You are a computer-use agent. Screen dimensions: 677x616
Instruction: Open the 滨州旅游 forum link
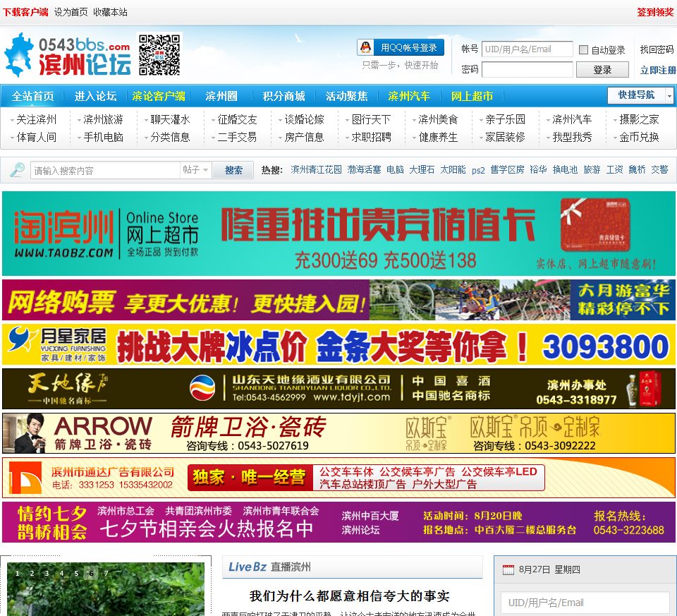[103, 119]
